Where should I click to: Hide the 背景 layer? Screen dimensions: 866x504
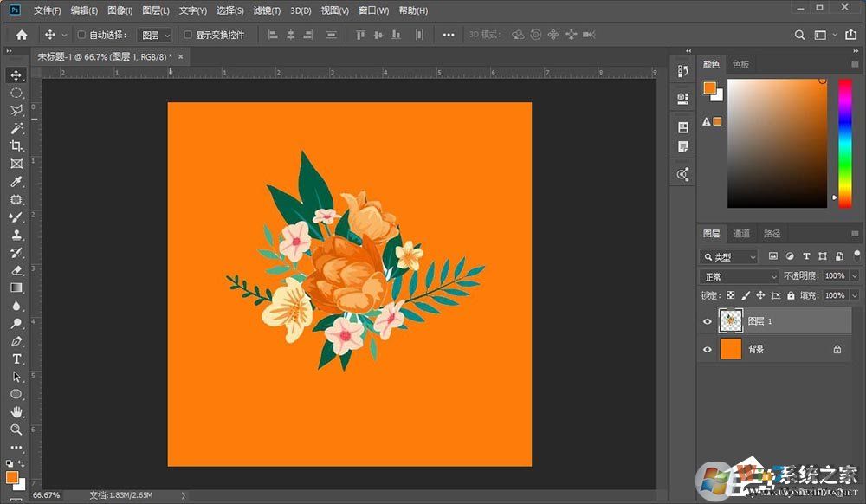tap(708, 349)
